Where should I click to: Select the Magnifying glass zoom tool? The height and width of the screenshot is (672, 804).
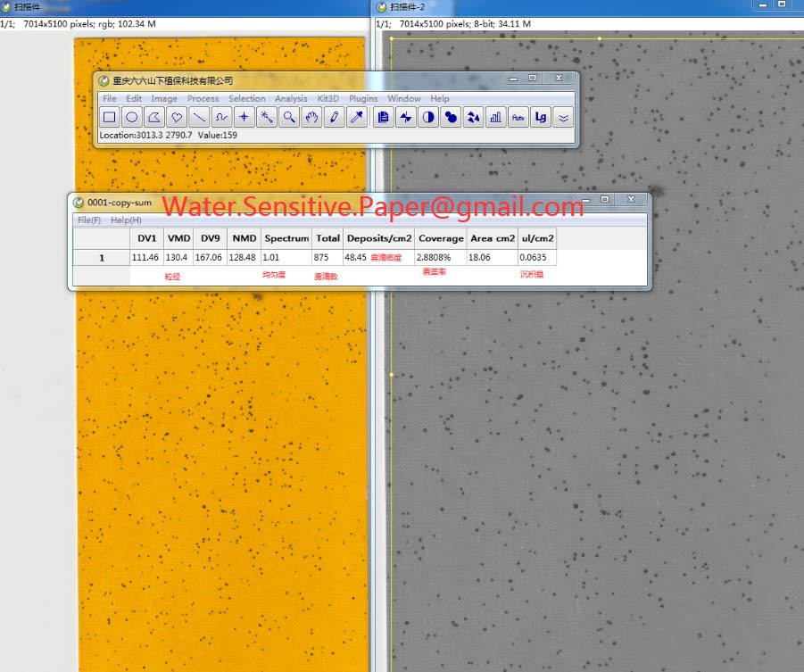(x=289, y=118)
